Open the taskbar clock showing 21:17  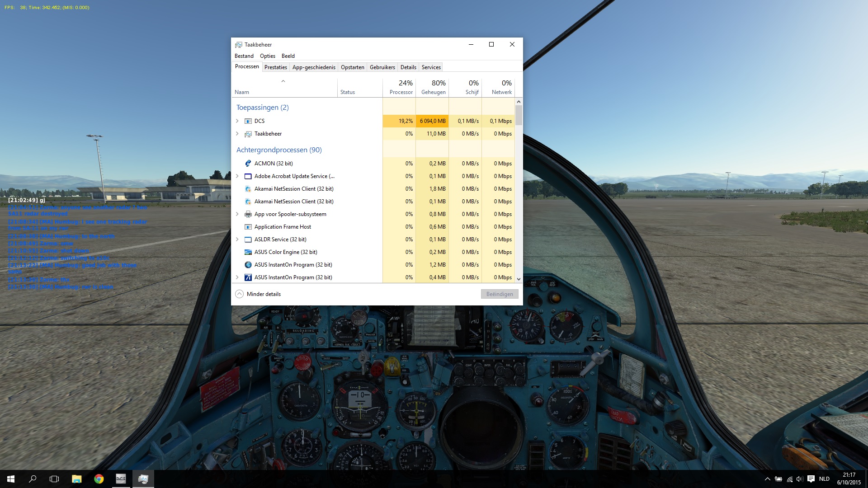point(849,479)
